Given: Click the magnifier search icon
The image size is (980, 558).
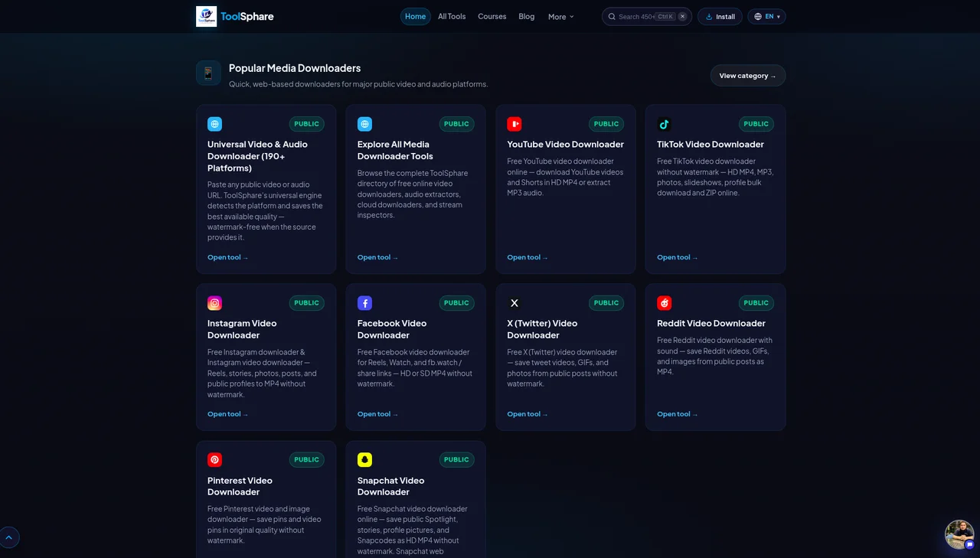Looking at the screenshot, I should pos(612,16).
